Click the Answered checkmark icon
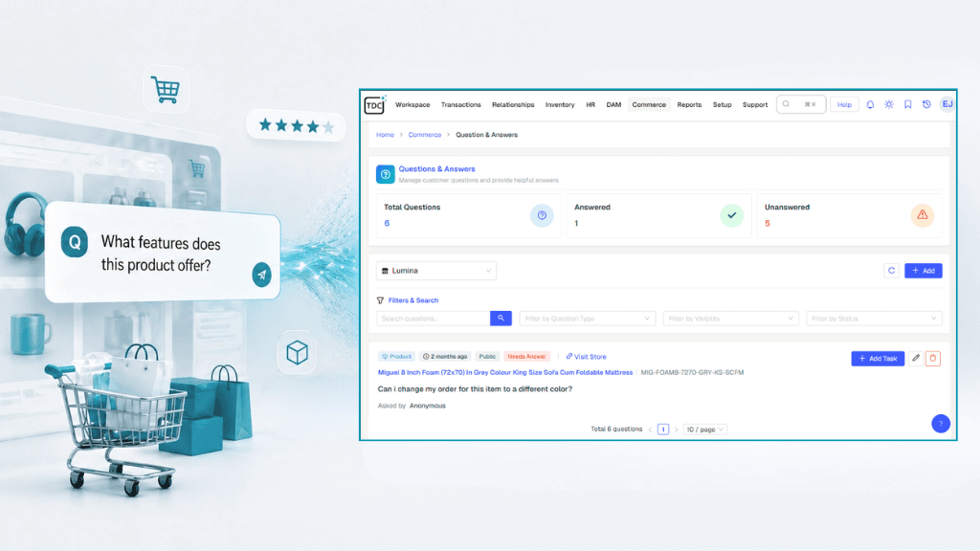The height and width of the screenshot is (551, 980). [x=732, y=215]
